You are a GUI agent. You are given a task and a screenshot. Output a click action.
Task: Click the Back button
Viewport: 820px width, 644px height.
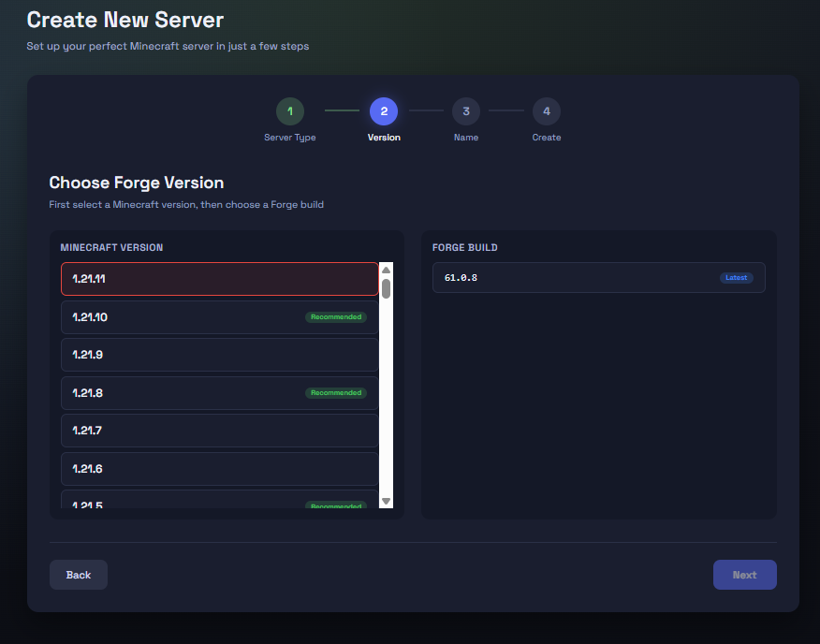click(78, 574)
